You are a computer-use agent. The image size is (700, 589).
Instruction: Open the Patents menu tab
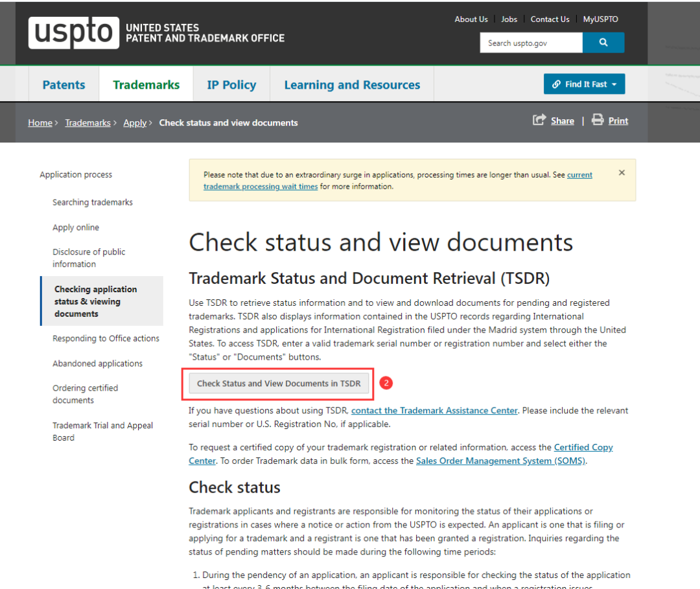pyautogui.click(x=64, y=85)
